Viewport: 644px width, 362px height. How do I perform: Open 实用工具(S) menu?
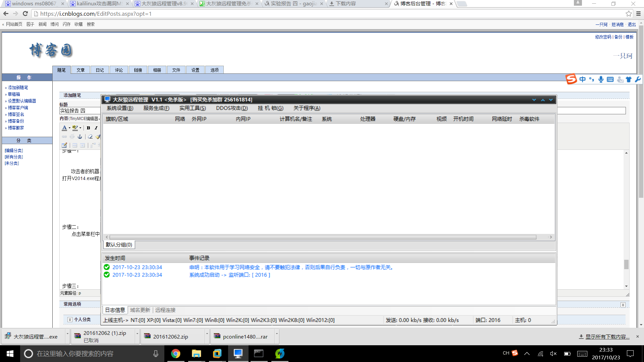click(x=193, y=108)
